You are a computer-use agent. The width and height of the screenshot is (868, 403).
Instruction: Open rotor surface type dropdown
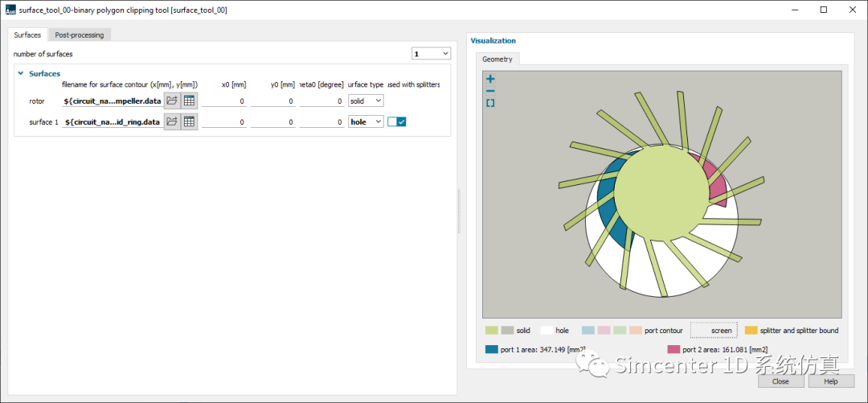[x=366, y=101]
